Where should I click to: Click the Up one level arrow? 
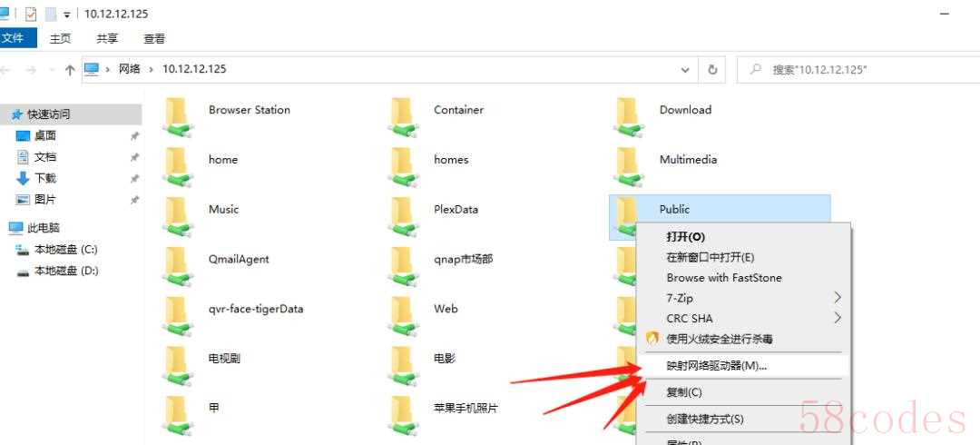(70, 70)
